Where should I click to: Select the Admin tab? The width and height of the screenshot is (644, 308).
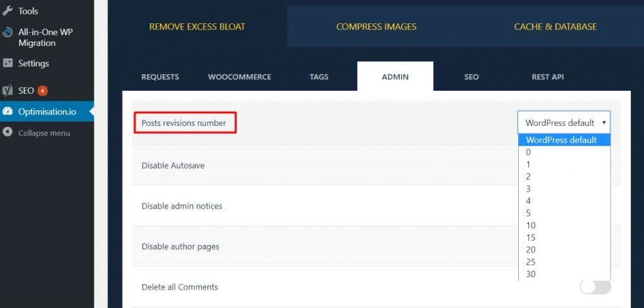395,76
